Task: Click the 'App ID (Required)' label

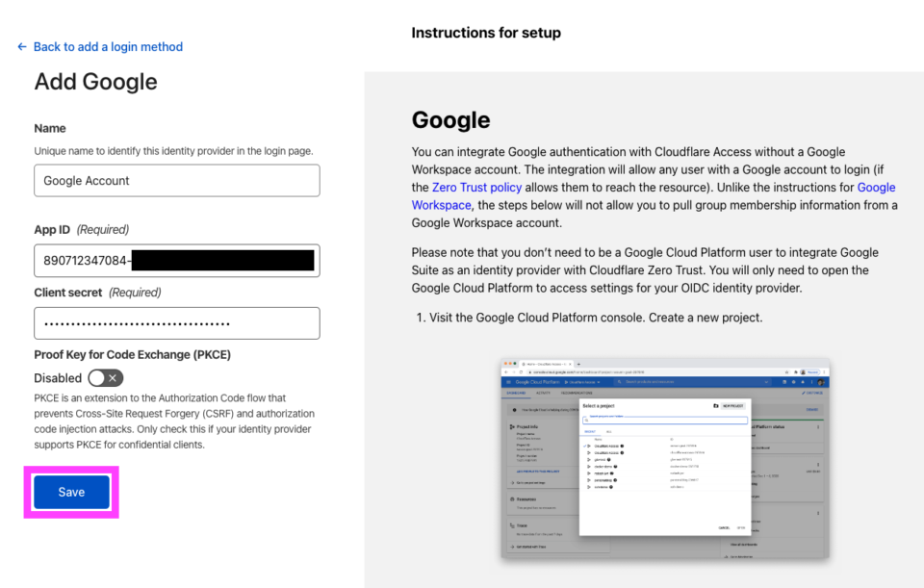Action: pyautogui.click(x=81, y=229)
